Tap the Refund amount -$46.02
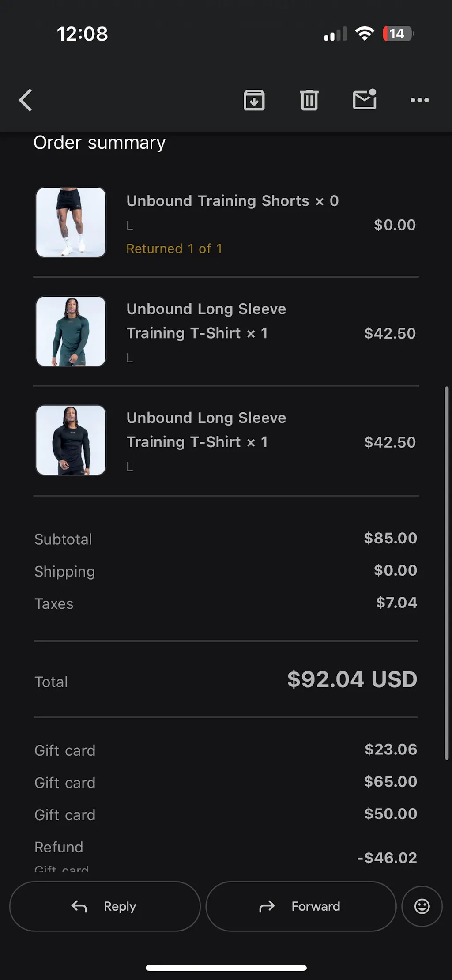Image resolution: width=452 pixels, height=980 pixels. (x=387, y=858)
